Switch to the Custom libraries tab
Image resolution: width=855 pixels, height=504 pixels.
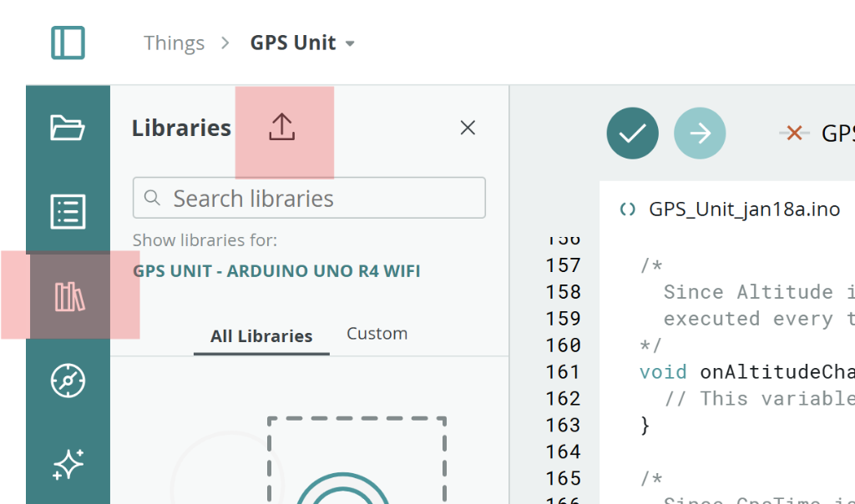click(x=376, y=333)
